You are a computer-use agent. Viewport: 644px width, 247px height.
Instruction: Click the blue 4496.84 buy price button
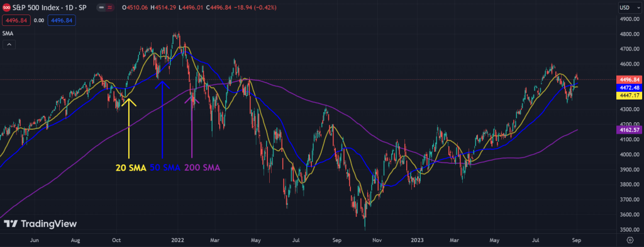[x=62, y=20]
